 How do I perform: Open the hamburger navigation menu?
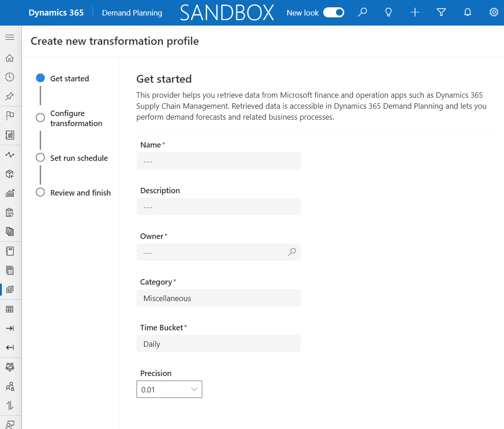(x=10, y=37)
